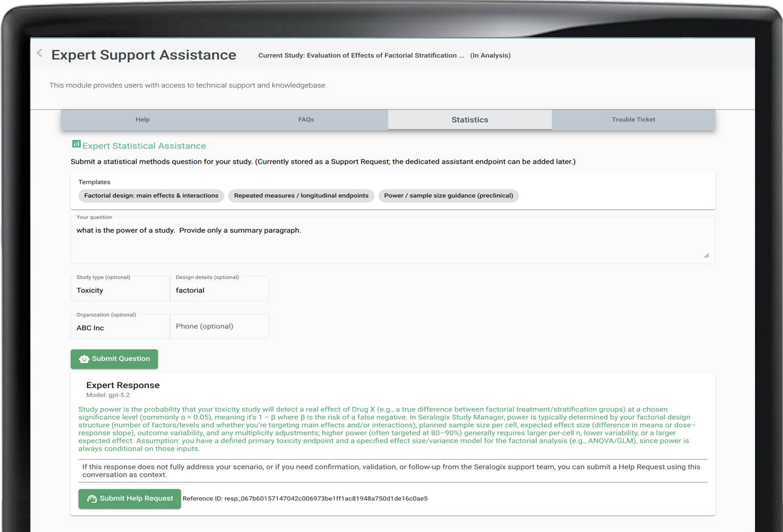Switch to the Help tab
The height and width of the screenshot is (532, 783).
(142, 120)
